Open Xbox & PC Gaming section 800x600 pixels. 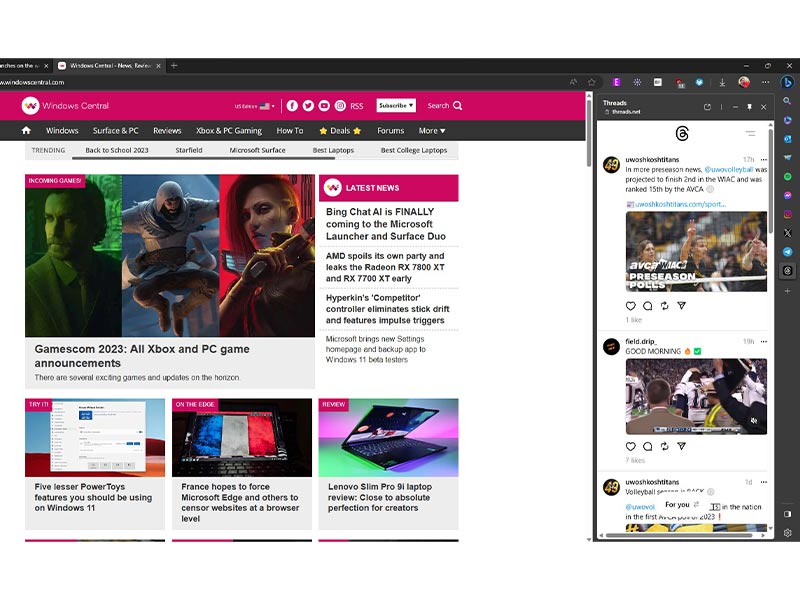[x=229, y=131]
